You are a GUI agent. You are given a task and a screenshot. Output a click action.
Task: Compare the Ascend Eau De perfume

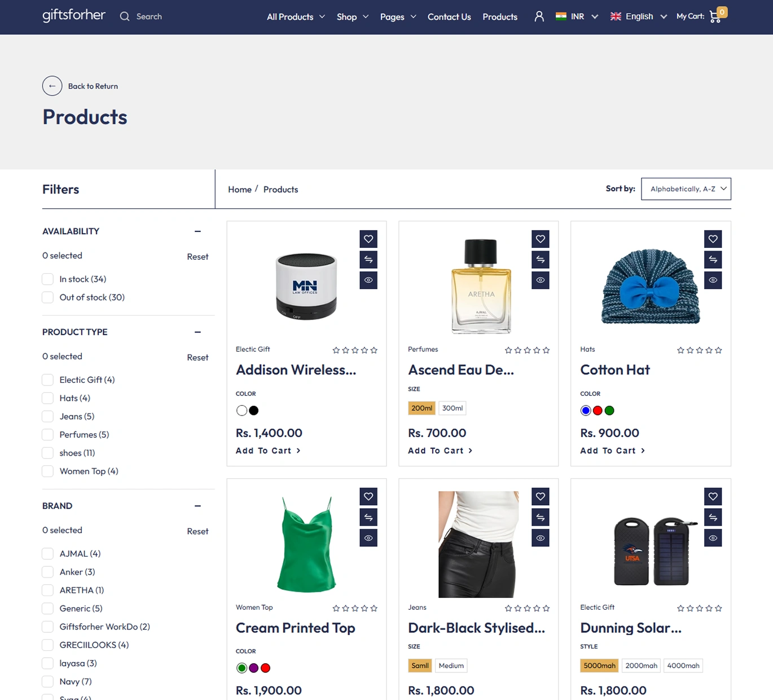pyautogui.click(x=541, y=260)
